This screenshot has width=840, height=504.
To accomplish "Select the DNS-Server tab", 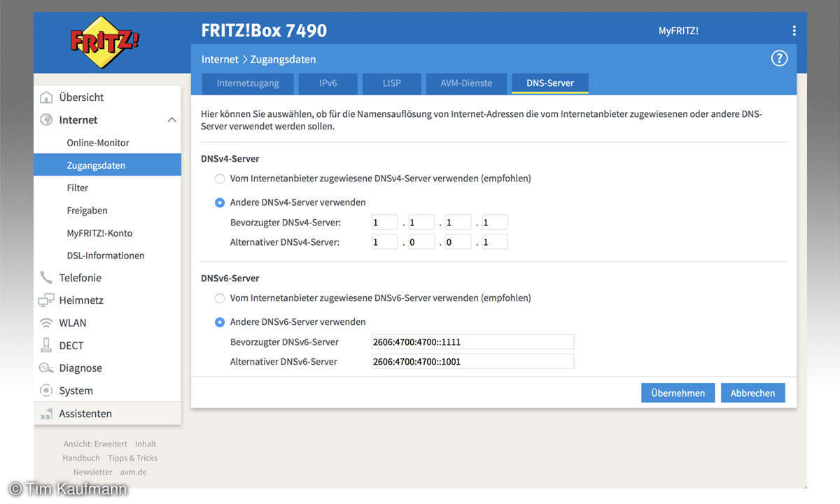I will (550, 83).
